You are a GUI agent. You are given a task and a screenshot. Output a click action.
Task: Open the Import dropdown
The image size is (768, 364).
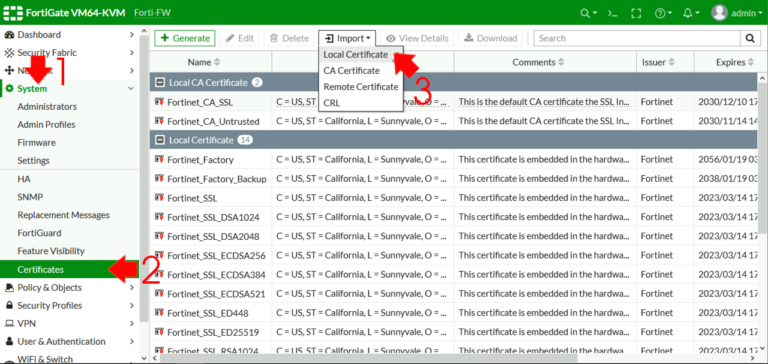coord(347,38)
